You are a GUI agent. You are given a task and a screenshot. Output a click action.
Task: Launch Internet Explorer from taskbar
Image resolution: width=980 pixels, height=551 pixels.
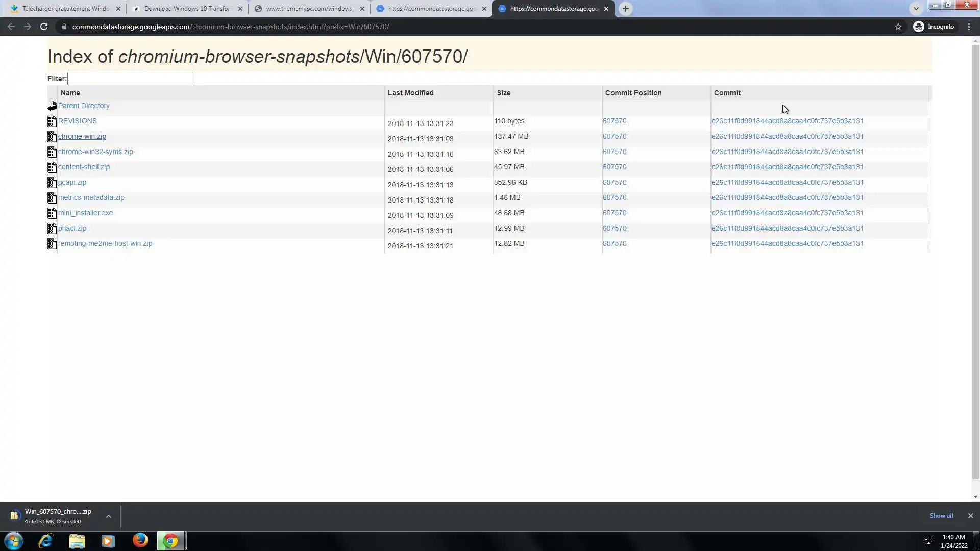point(45,540)
